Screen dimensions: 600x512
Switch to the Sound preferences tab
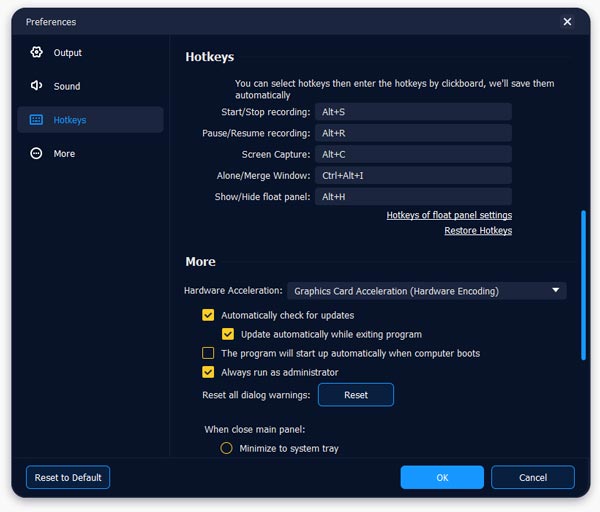[67, 86]
